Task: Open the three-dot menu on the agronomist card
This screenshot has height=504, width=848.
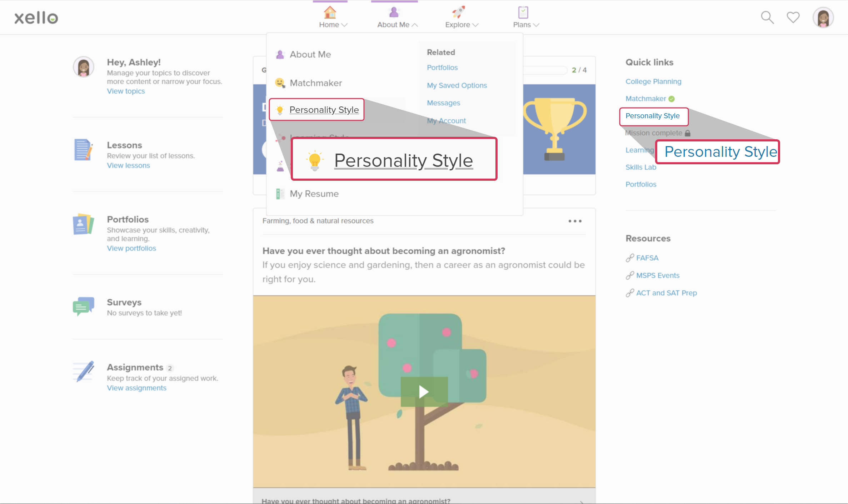Action: (575, 221)
